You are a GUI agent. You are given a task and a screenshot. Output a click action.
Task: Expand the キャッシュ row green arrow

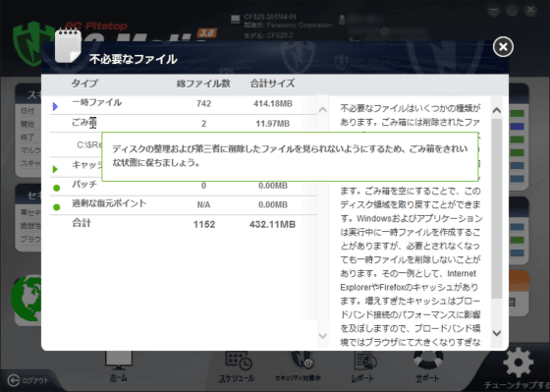tap(55, 169)
